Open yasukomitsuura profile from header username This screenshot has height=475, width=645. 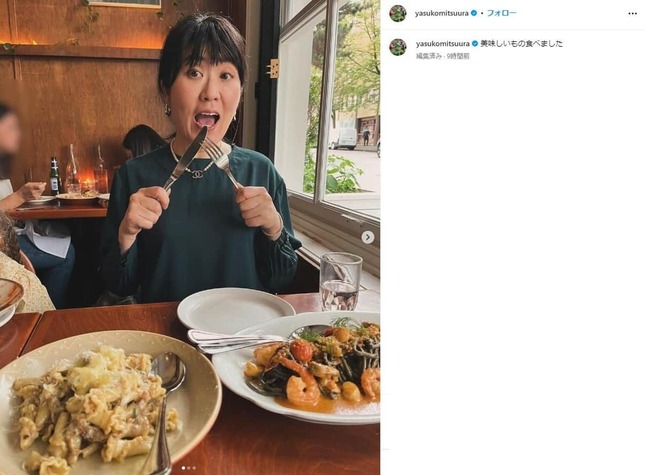point(441,13)
